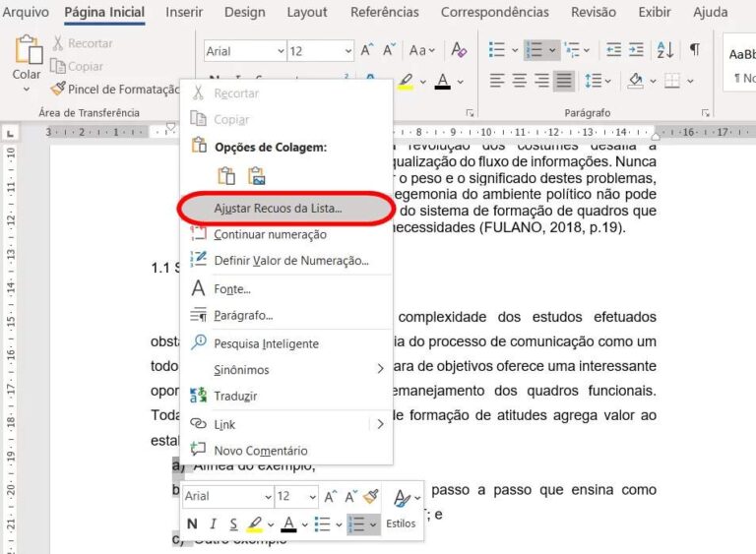Open Fonte dialog from context menu
This screenshot has height=554, width=756.
pyautogui.click(x=286, y=289)
